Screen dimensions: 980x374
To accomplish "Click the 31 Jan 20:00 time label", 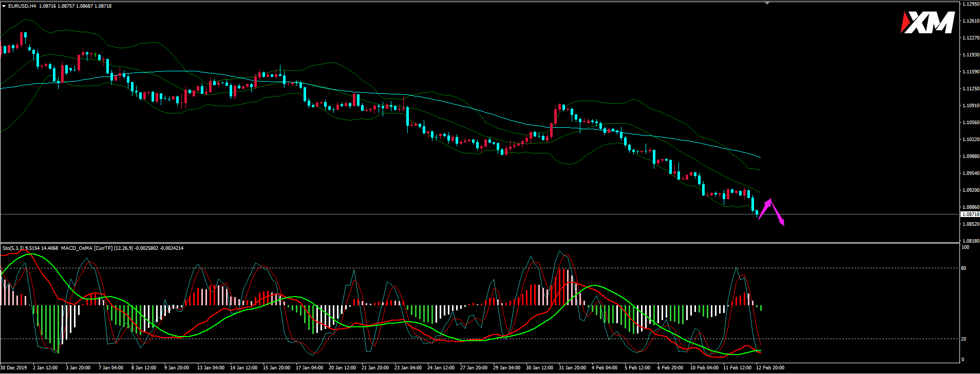I will pyautogui.click(x=572, y=368).
